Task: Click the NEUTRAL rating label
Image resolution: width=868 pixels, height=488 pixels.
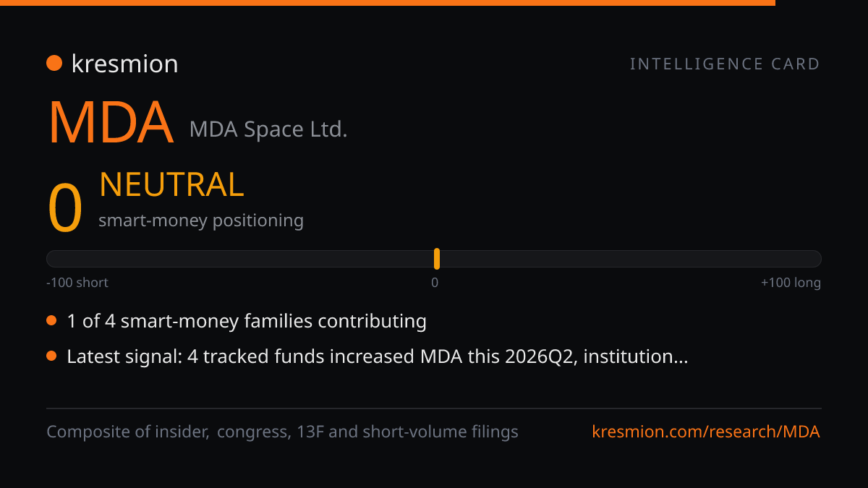Action: click(x=171, y=185)
